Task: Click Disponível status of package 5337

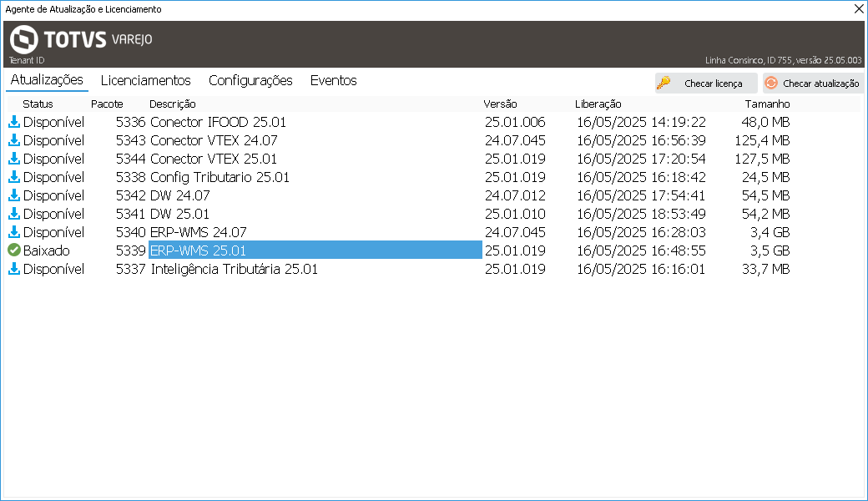Action: tap(53, 269)
